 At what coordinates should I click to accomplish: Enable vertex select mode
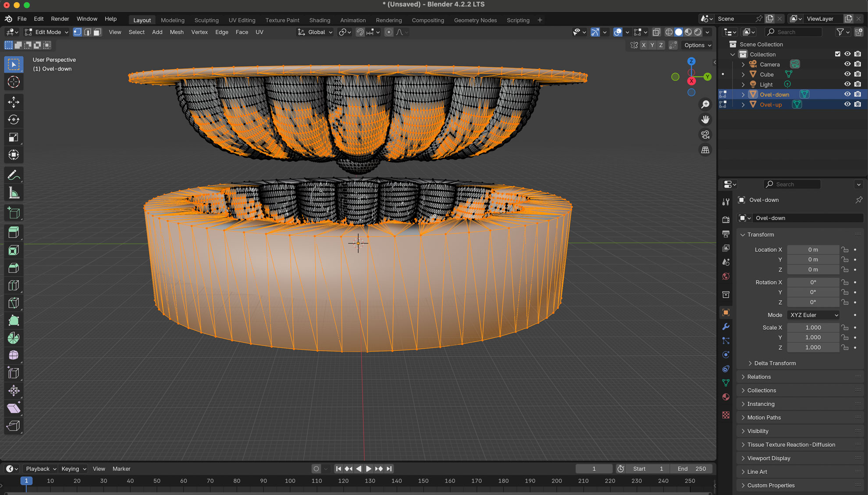[77, 32]
